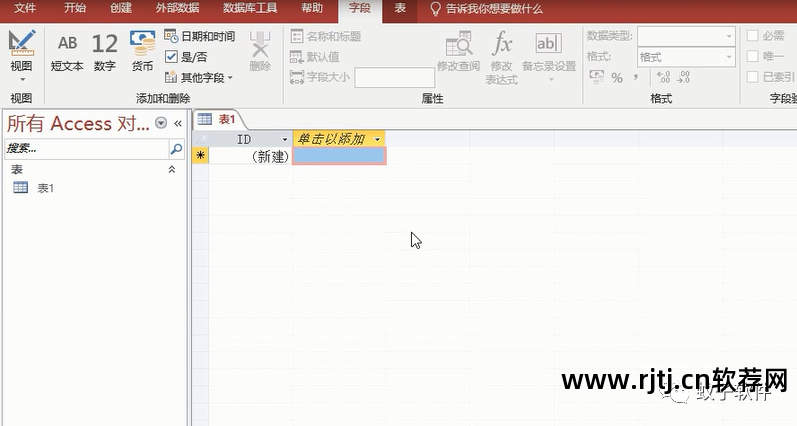The image size is (797, 426).
Task: Collapse the Tables (表) group in navigation
Action: [x=171, y=170]
